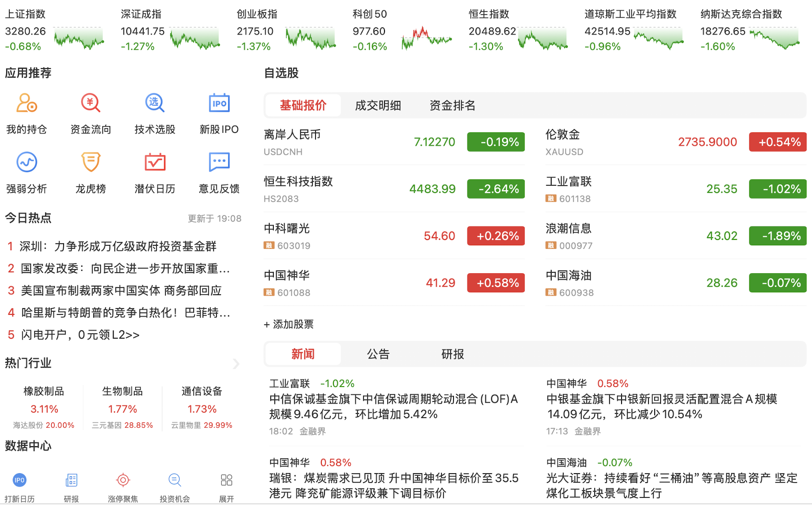Open 新股IPO icon
812x505 pixels.
point(219,103)
